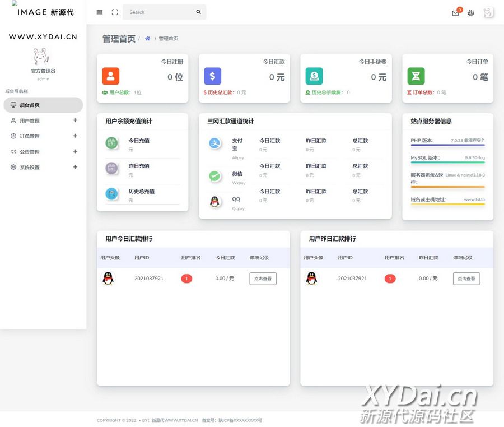
Task: Open the mail notifications icon
Action: click(455, 13)
